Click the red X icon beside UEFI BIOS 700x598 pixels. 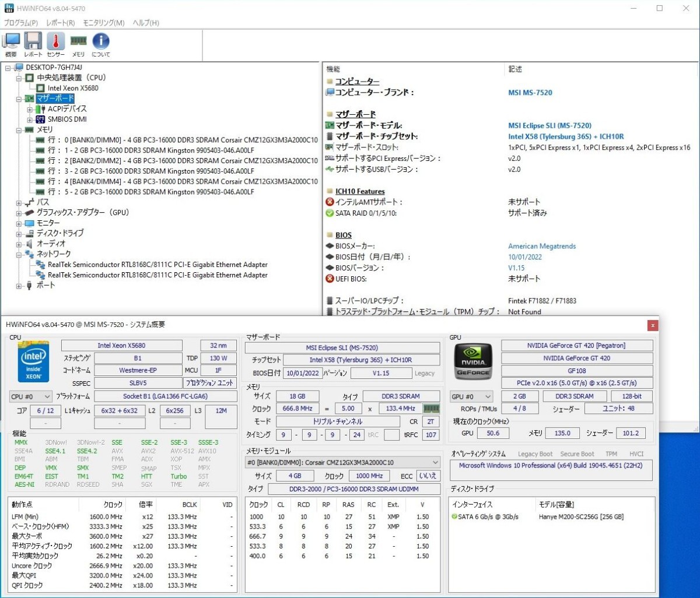[330, 279]
